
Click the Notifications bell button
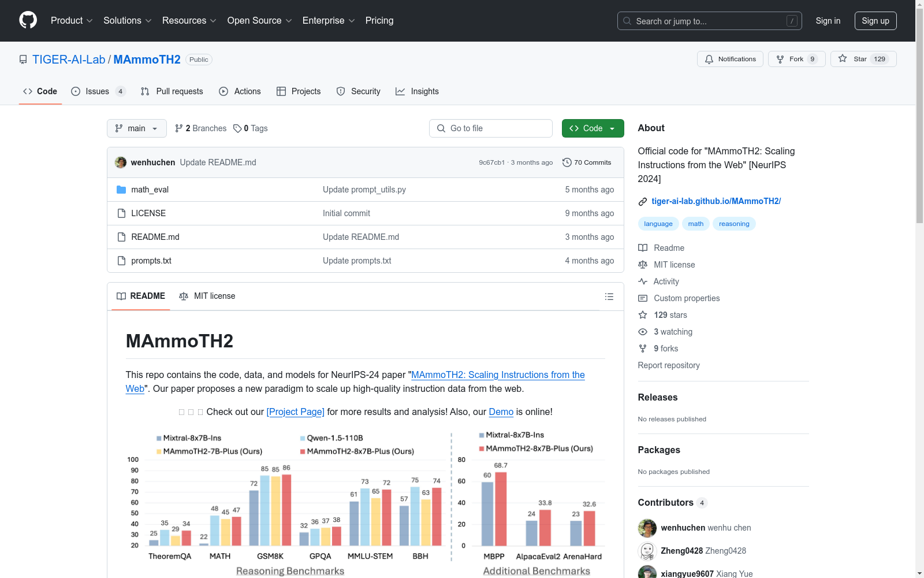tap(731, 59)
